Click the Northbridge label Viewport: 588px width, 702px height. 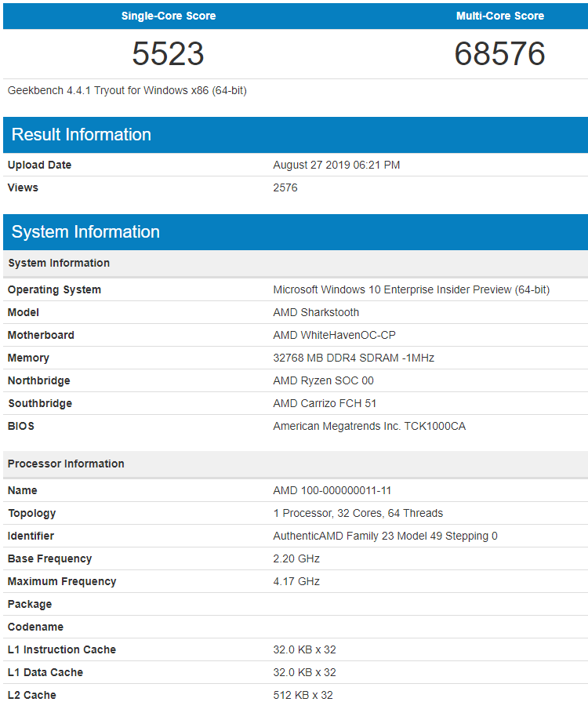point(39,381)
